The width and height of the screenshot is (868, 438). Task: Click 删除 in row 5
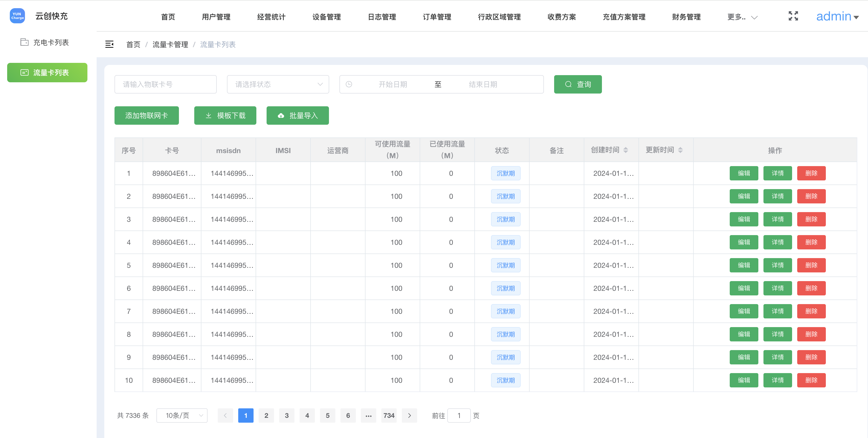pyautogui.click(x=811, y=265)
